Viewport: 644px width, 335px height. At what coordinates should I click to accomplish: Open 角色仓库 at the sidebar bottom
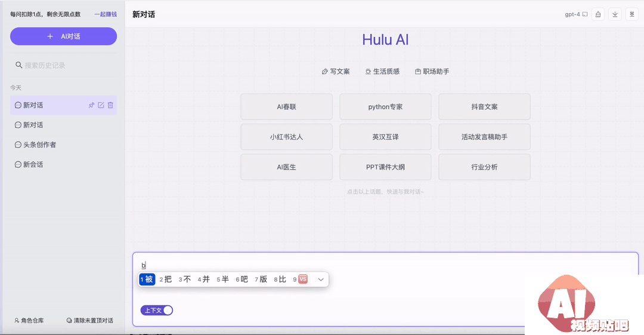29,320
